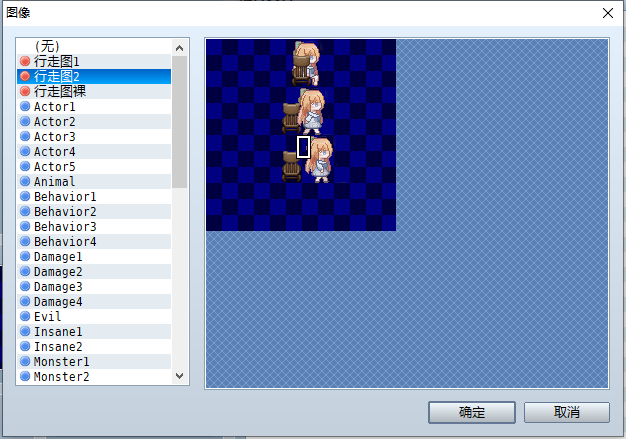Select the Animal sprite sheet
Screen dimensions: 626x439
[x=94, y=182]
